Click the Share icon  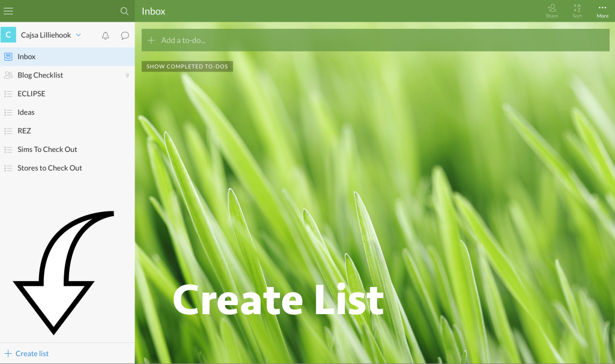(551, 11)
